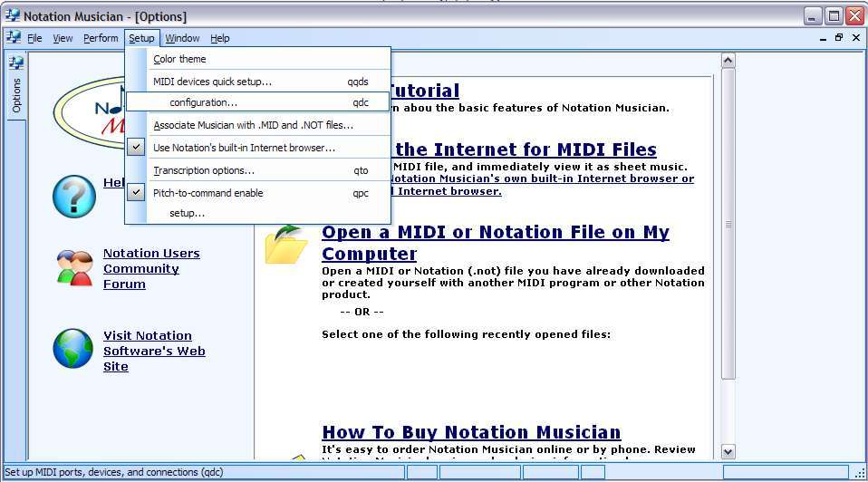Close the open Setup menu
Screen dimensions: 868x482
(x=141, y=38)
